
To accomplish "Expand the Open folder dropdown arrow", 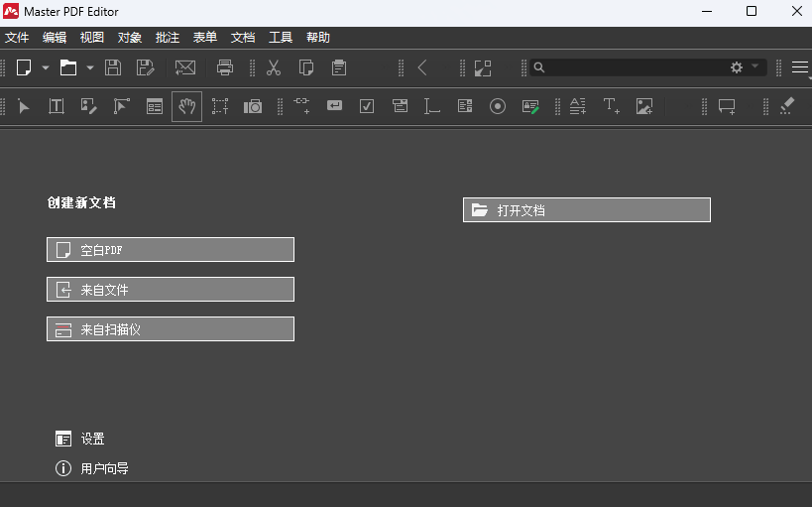I will (90, 67).
